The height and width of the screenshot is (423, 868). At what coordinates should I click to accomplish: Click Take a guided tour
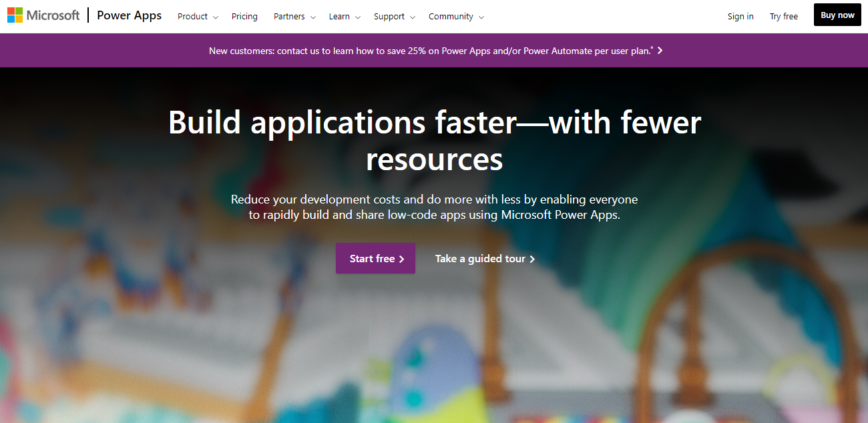(485, 259)
